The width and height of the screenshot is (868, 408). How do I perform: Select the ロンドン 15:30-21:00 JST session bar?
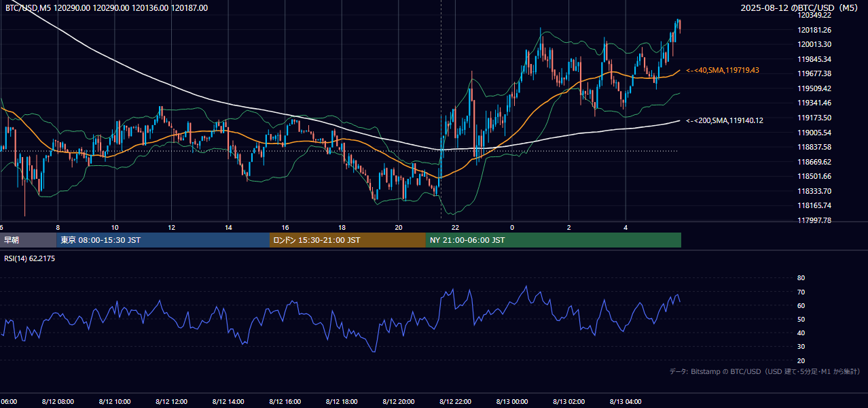(x=348, y=240)
